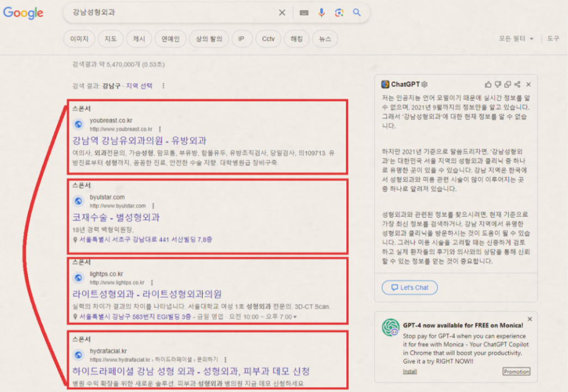Click hydrafacial.kr breadcrumb 문의하기
Image resolution: width=568 pixels, height=392 pixels.
click(207, 360)
